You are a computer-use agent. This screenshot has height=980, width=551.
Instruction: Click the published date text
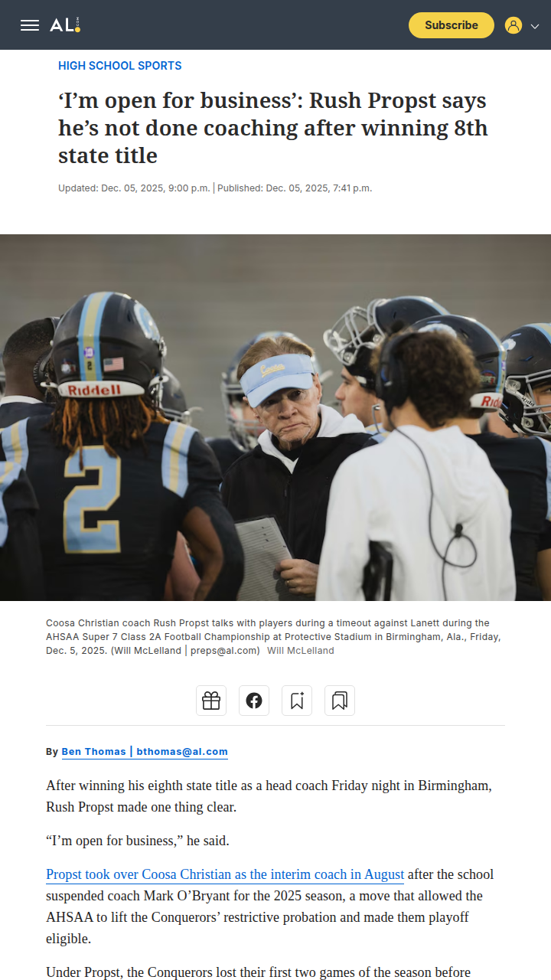(x=295, y=188)
